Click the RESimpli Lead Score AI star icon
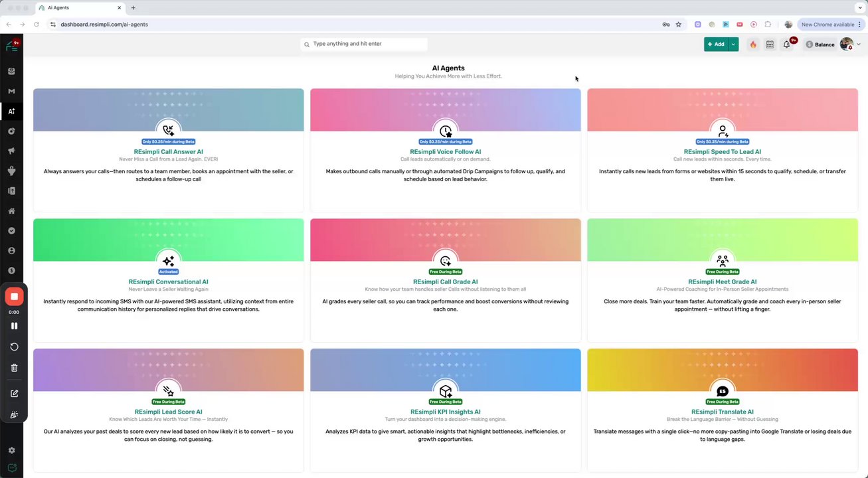The height and width of the screenshot is (478, 868). click(x=168, y=391)
